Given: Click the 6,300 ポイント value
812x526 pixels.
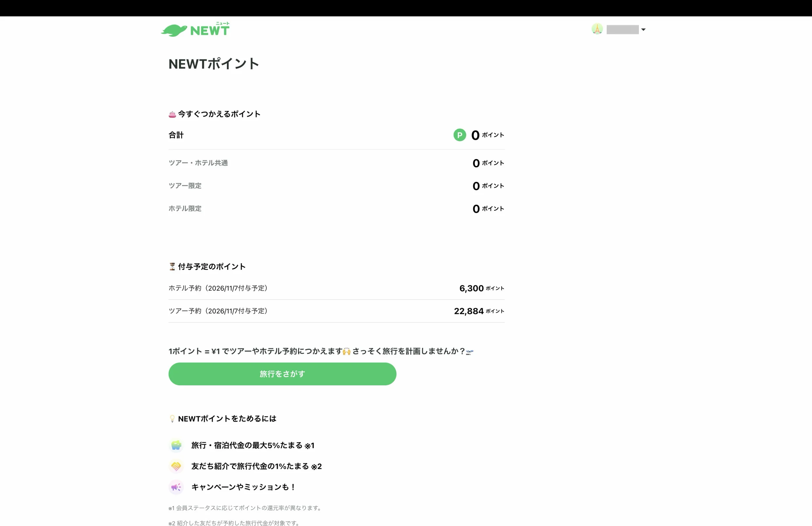Looking at the screenshot, I should point(482,288).
